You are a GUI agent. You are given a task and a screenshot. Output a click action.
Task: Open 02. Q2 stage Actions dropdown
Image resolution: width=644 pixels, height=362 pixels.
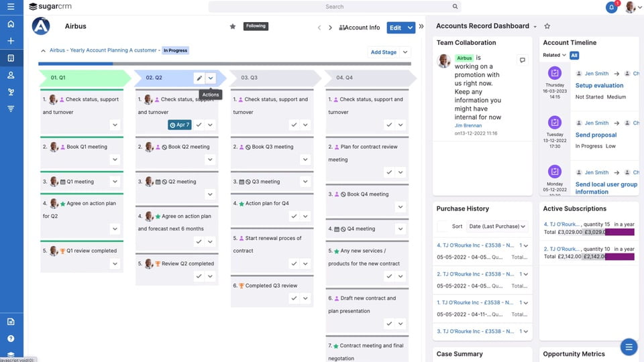211,78
